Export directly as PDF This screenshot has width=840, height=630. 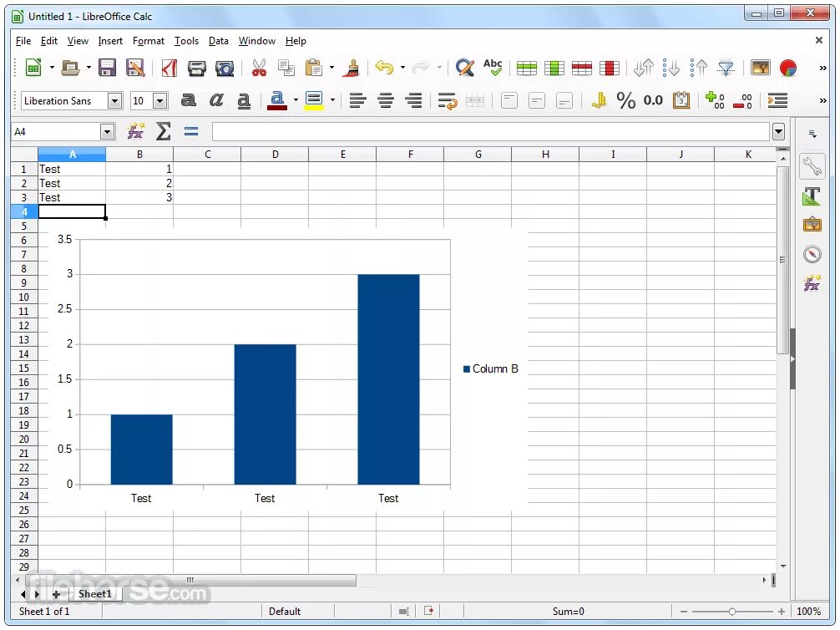coord(170,68)
